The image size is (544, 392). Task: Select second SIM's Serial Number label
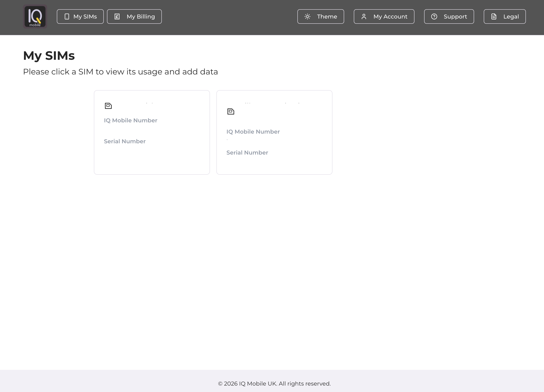click(247, 153)
